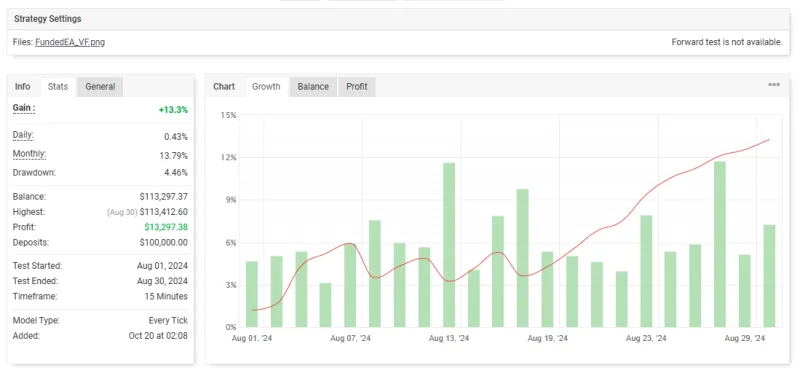
Task: Open the Profit chart tab
Action: click(x=357, y=87)
